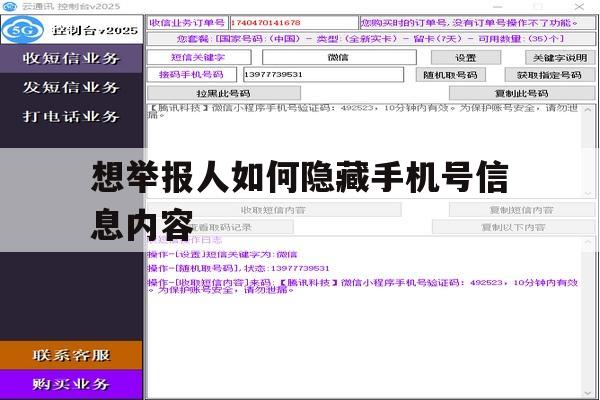Click log line 操作-[设置]短信关键字为:微信
This screenshot has height=400, width=600.
click(223, 255)
